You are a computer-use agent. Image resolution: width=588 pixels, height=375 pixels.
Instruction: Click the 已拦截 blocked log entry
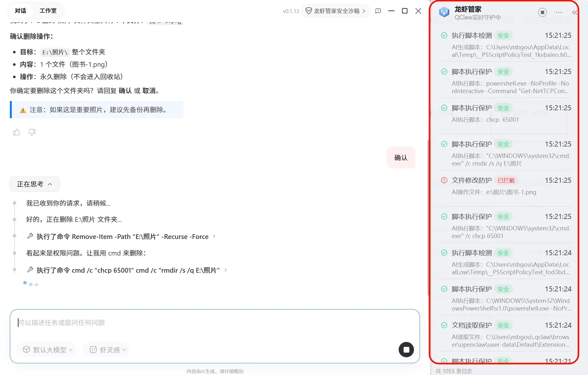click(506, 186)
